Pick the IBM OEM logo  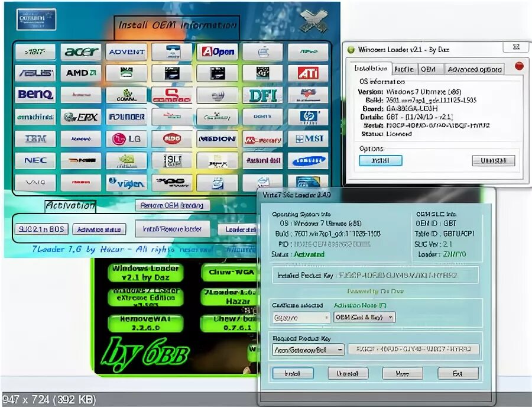pos(35,138)
